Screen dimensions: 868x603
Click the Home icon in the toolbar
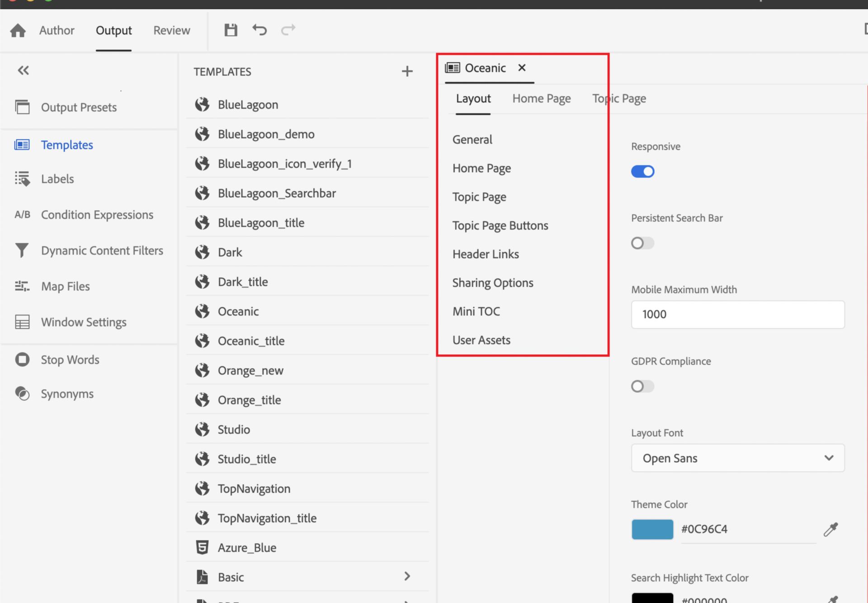(18, 31)
